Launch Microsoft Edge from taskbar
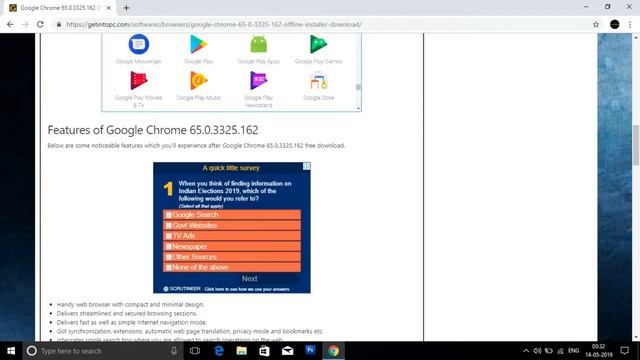640x360 pixels. (x=219, y=351)
